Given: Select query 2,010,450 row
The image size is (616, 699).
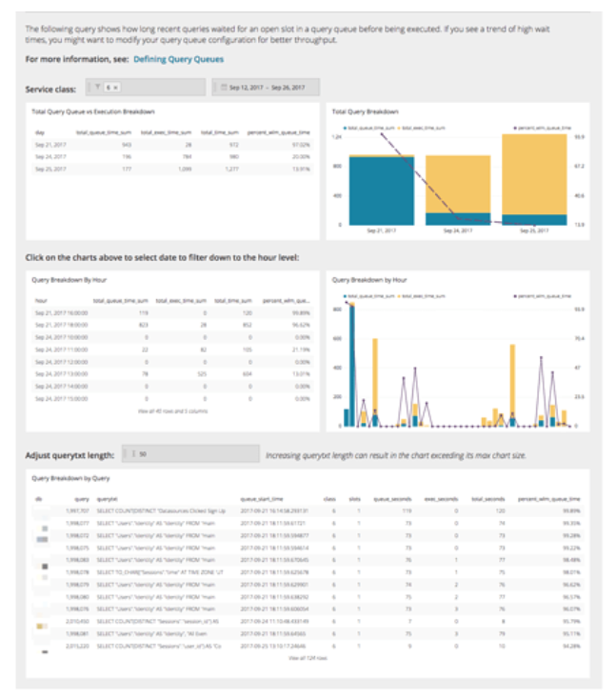Looking at the screenshot, I should 308,621.
